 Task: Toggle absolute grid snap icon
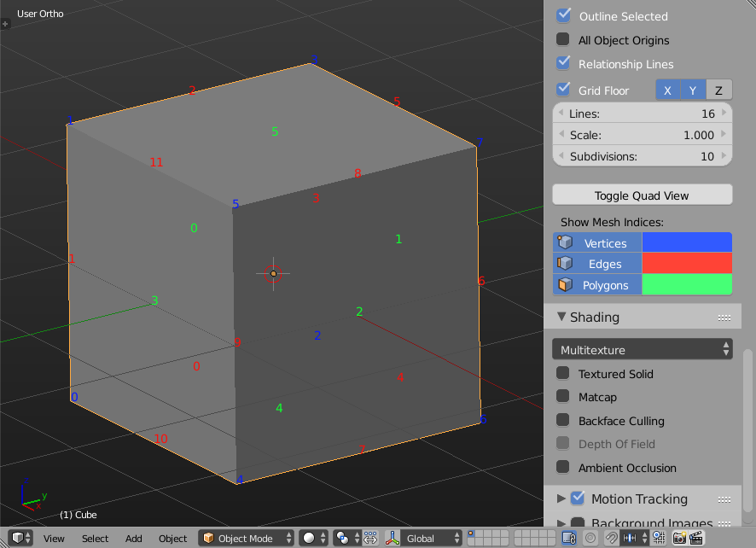659,538
